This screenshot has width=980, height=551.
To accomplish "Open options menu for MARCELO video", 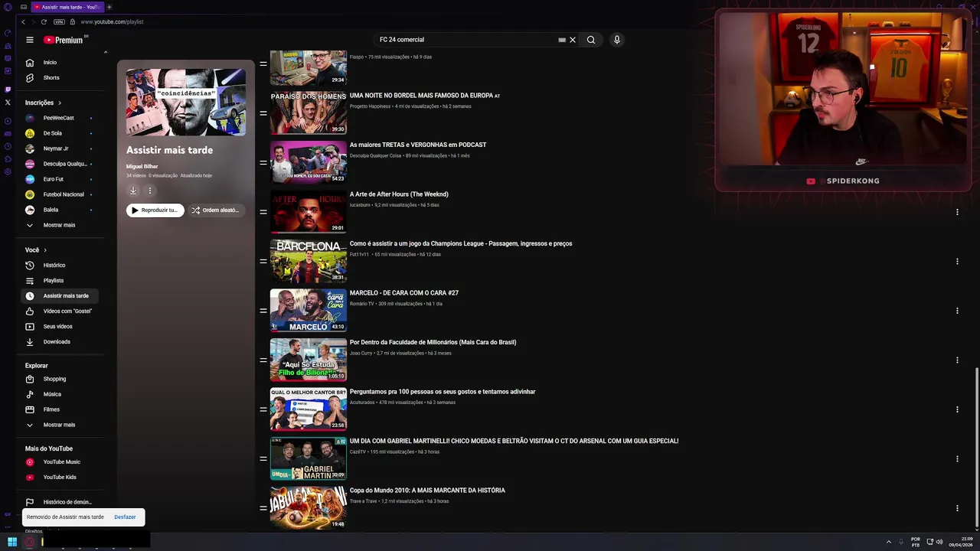I will [x=957, y=311].
